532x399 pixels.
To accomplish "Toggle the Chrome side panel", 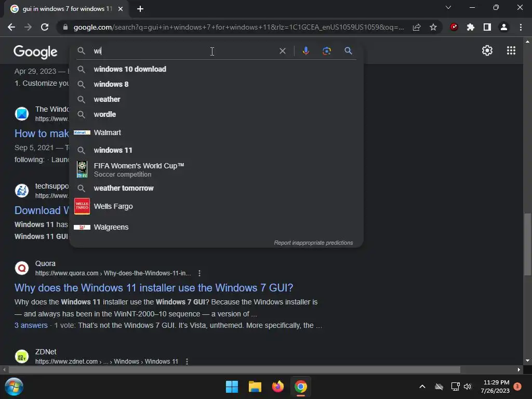I will [487, 27].
